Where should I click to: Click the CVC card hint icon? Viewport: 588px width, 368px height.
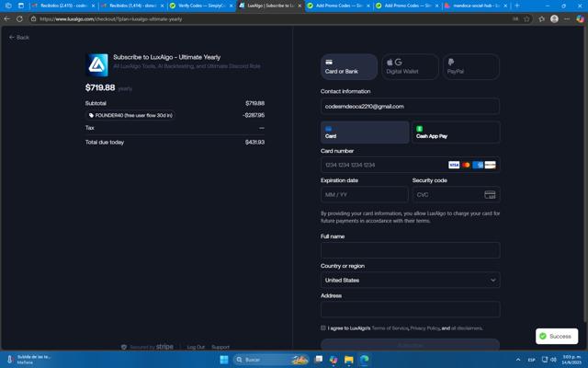click(x=490, y=194)
